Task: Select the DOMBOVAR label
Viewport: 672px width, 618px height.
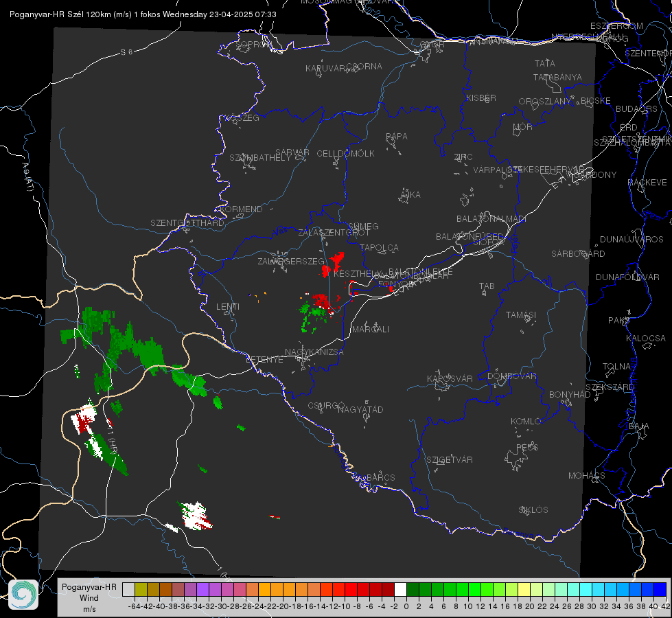Action: [x=511, y=376]
